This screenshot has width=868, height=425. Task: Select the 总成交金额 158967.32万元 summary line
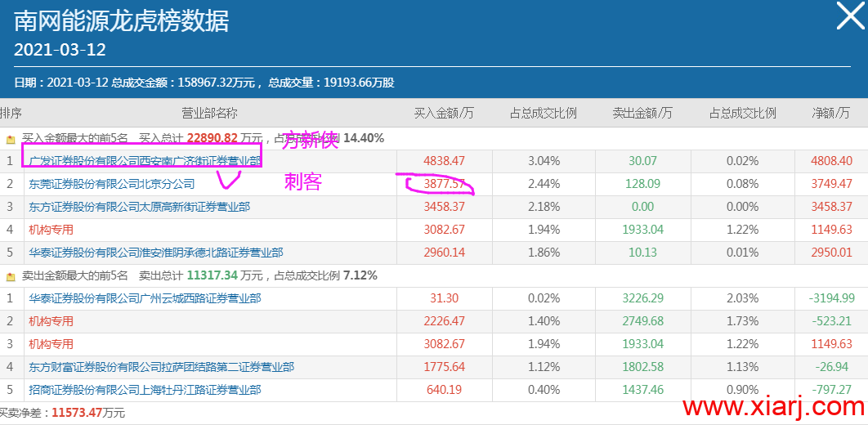coord(204,83)
